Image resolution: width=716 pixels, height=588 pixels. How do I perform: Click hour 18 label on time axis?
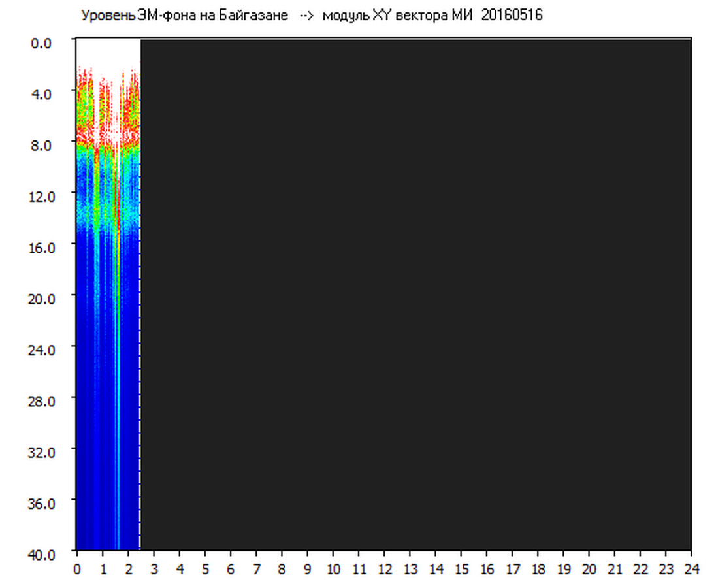click(538, 569)
